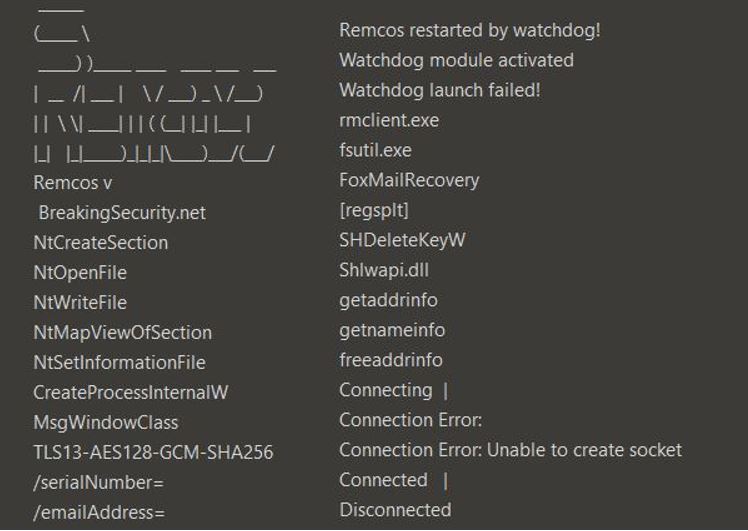The image size is (748, 531).
Task: Click the BreakingSecurity.net text
Action: pos(122,213)
